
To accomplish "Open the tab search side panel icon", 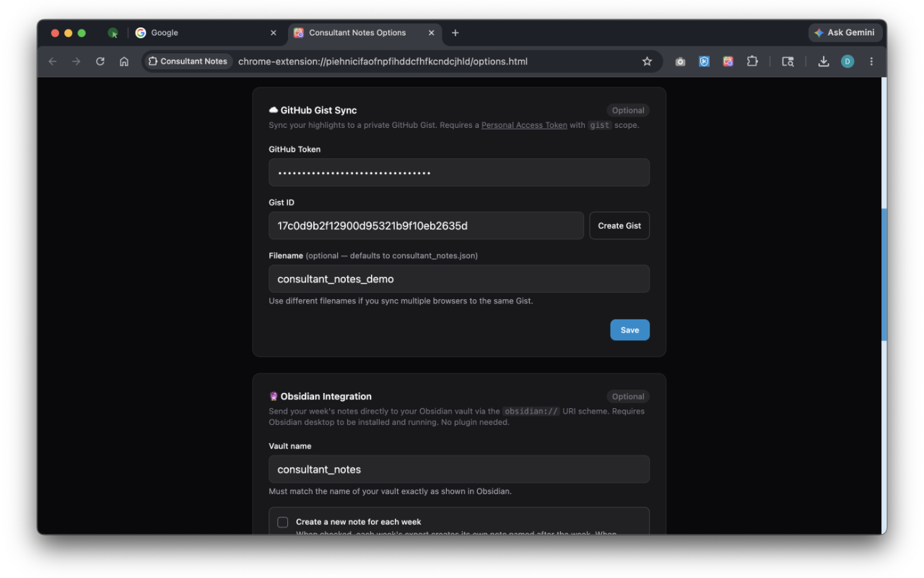I will point(788,61).
